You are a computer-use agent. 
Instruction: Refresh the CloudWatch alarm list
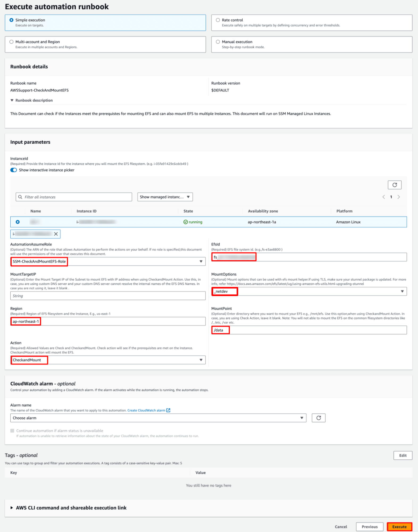coord(318,418)
